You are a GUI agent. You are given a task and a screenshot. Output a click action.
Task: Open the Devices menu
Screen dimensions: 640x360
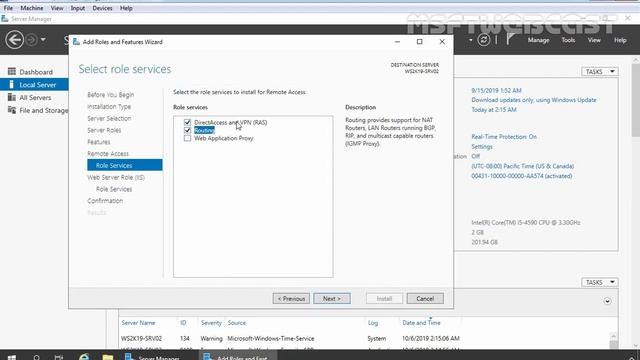coord(102,8)
